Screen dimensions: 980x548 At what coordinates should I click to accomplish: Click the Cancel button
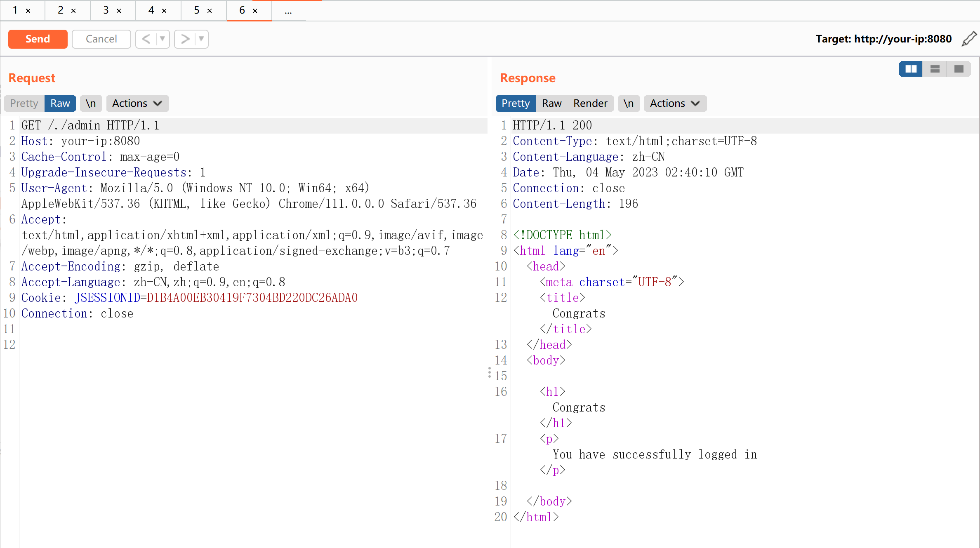click(101, 39)
